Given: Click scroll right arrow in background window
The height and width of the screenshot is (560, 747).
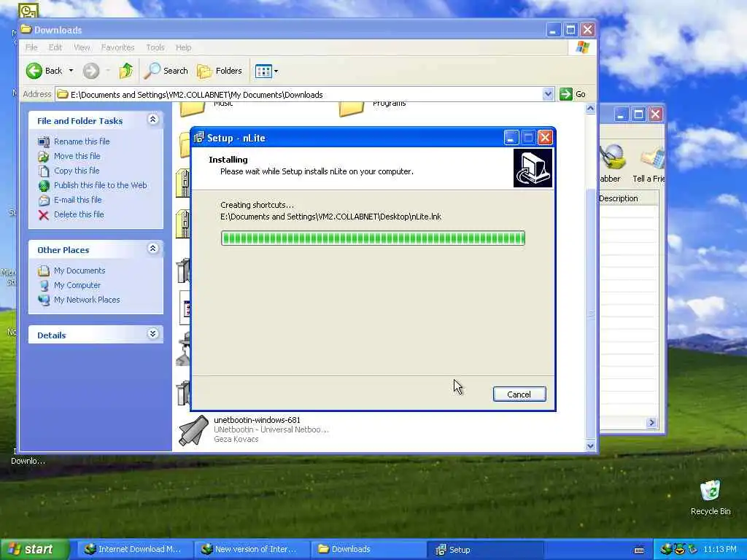Looking at the screenshot, I should pos(651,422).
